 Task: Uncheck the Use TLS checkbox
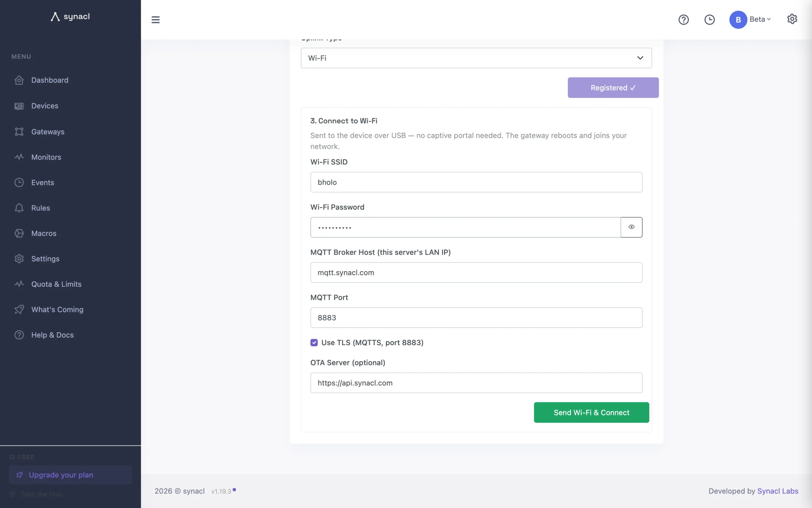[x=314, y=342]
